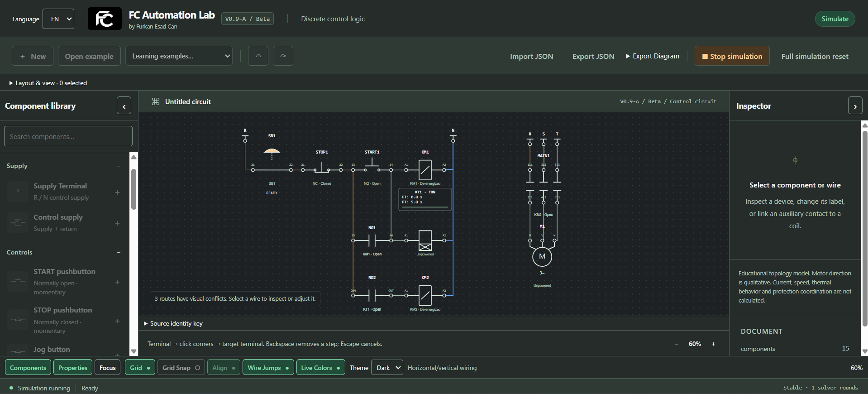Zoom out with the minus icon
This screenshot has width=868, height=394.
[x=676, y=344]
